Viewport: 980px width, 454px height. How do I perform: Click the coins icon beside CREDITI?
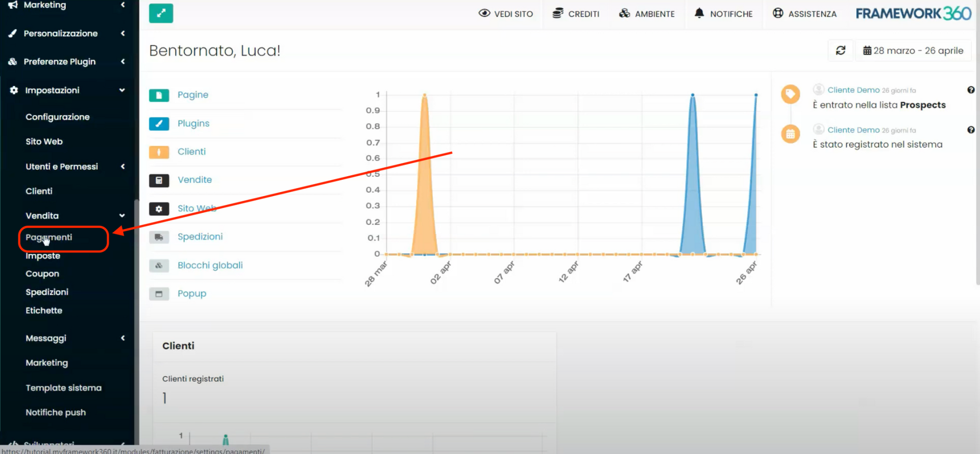[558, 13]
